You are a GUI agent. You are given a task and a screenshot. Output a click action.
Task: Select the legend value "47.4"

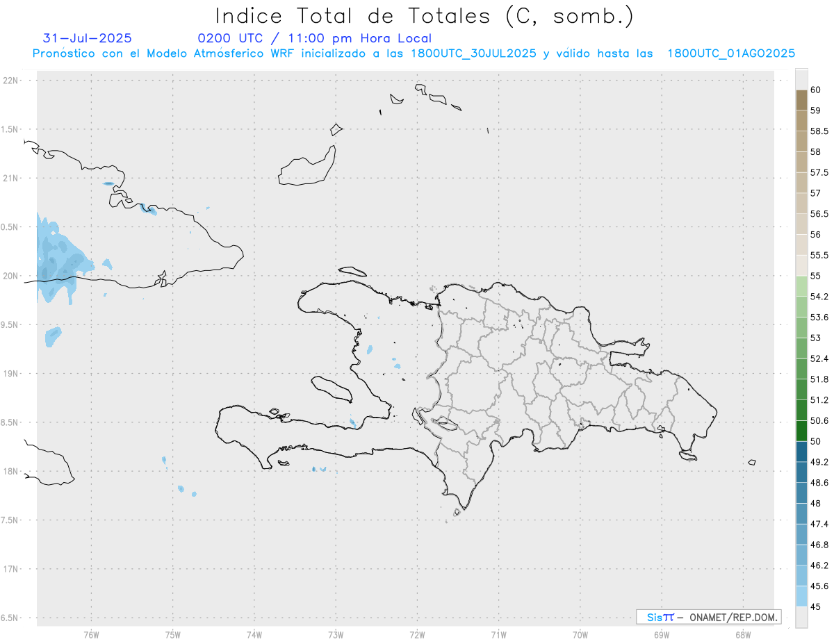[819, 524]
